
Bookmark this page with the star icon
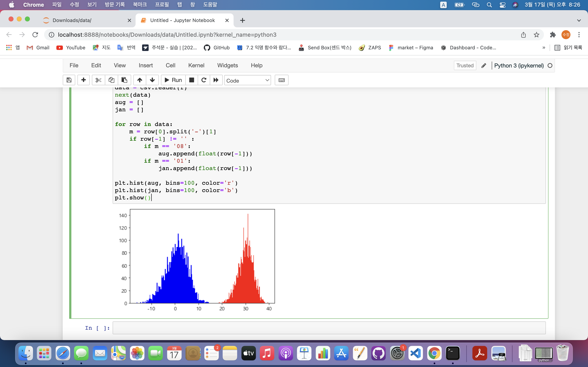coord(537,35)
